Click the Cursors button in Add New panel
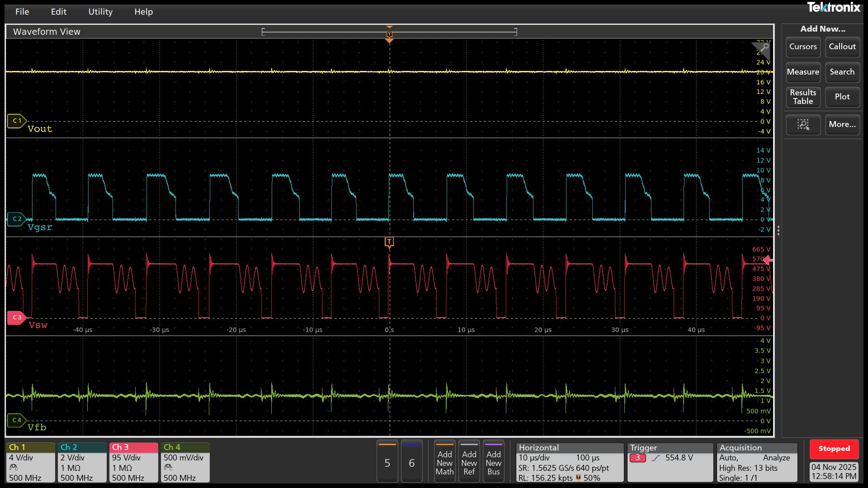This screenshot has height=488, width=868. pos(803,47)
